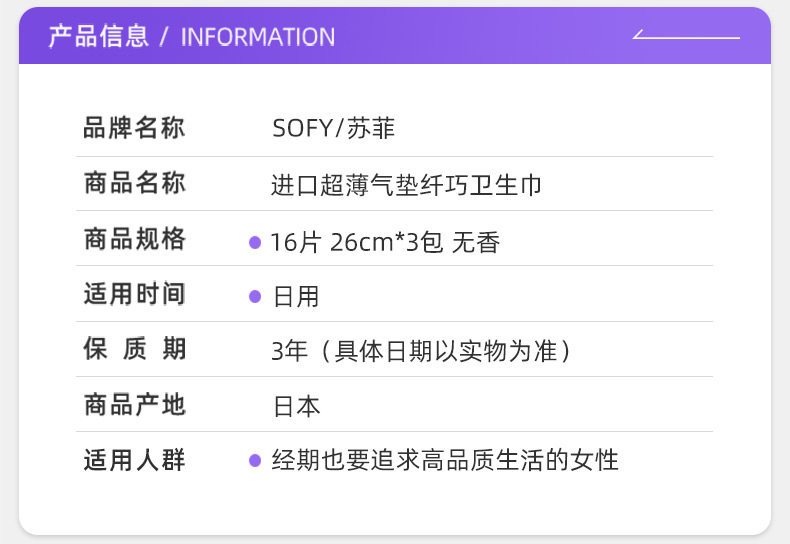This screenshot has height=544, width=790.
Task: Select the 品牌名称 row label
Action: click(x=134, y=128)
